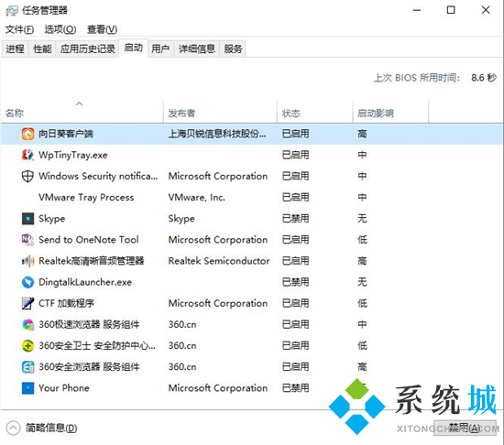The height and width of the screenshot is (445, 504).
Task: Click the Your Phone blue icon
Action: (27, 388)
